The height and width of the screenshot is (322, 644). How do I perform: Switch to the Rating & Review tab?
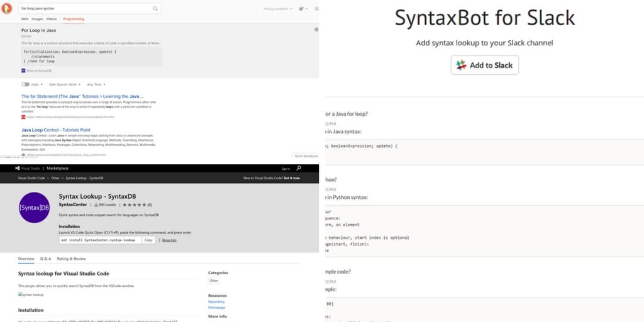72,258
